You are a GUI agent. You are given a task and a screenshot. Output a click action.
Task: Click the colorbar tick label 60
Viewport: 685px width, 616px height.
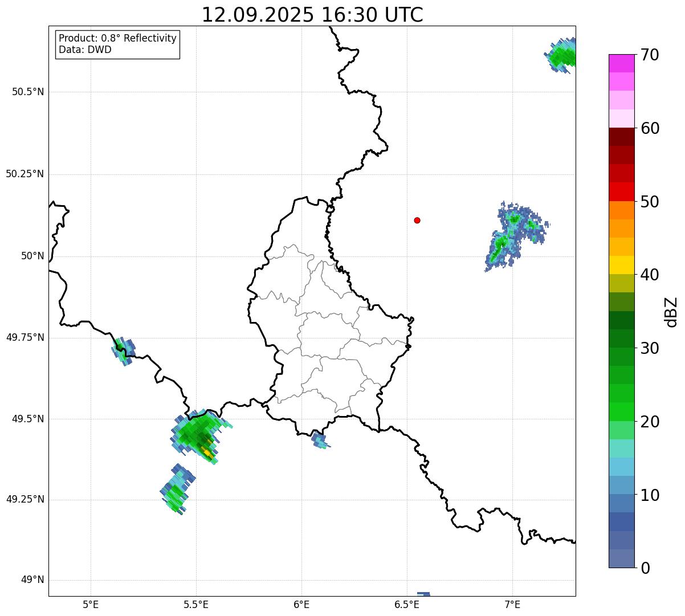point(650,128)
